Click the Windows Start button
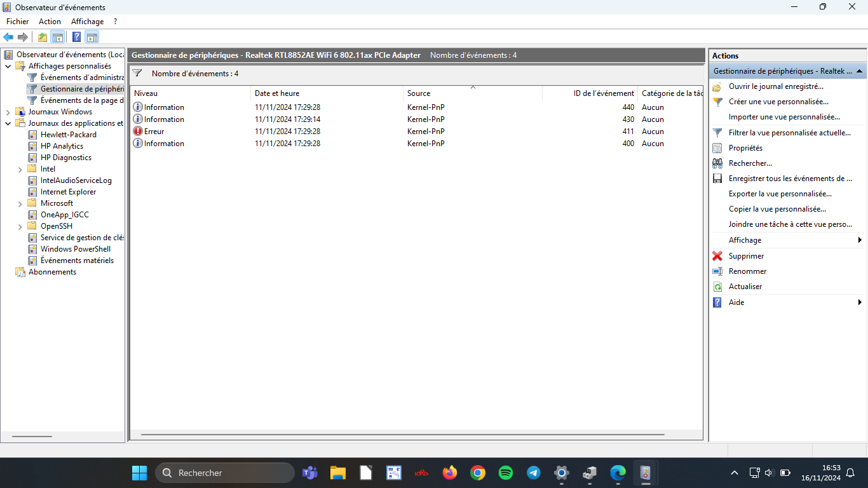 point(139,473)
